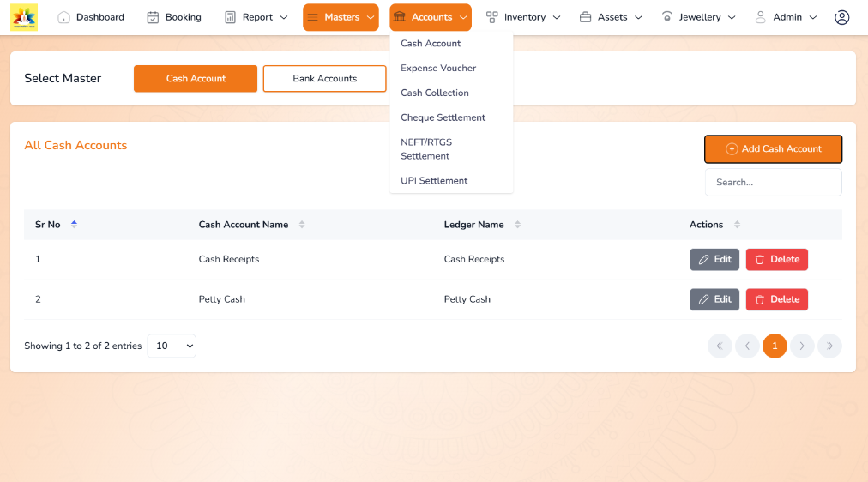
Task: Select Expense Voucher menu item
Action: click(x=438, y=68)
